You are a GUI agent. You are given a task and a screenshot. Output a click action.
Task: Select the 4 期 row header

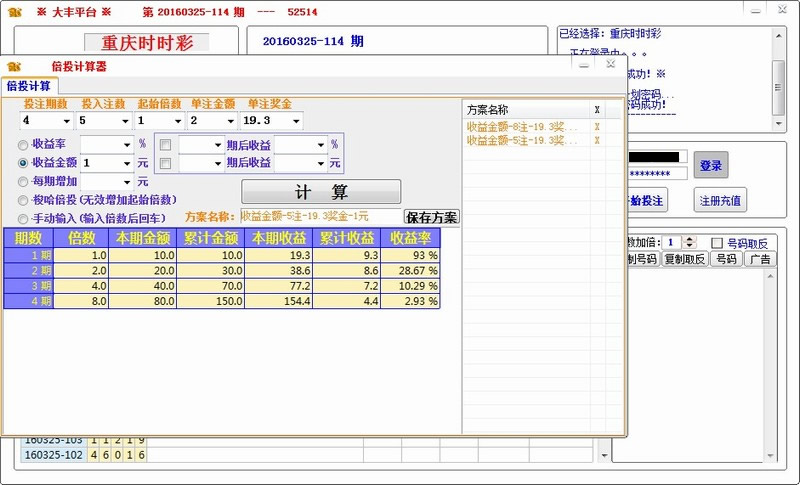(x=29, y=301)
